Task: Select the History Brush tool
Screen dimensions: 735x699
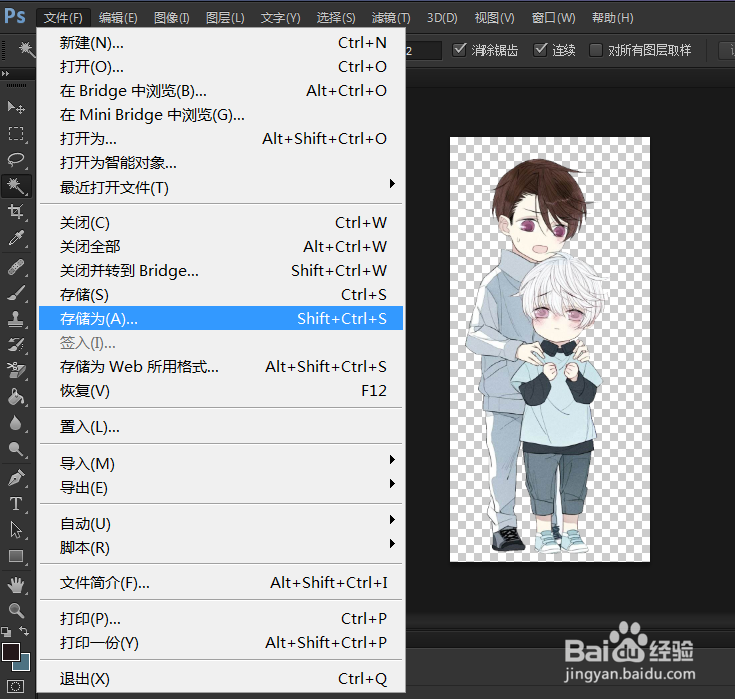Action: click(x=16, y=345)
